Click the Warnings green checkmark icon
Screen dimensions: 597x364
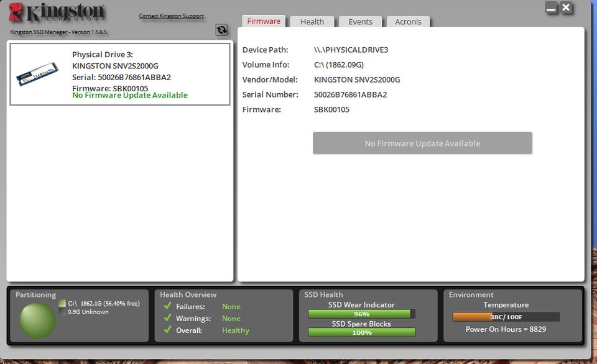(x=167, y=317)
